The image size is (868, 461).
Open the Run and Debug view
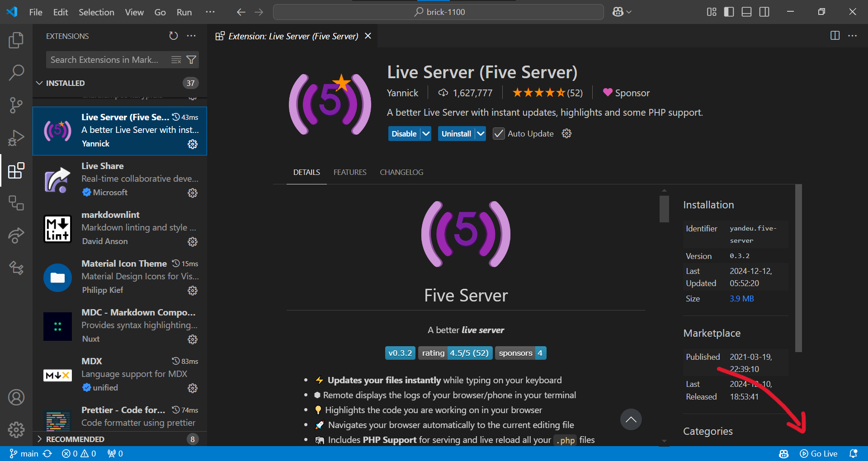tap(16, 138)
